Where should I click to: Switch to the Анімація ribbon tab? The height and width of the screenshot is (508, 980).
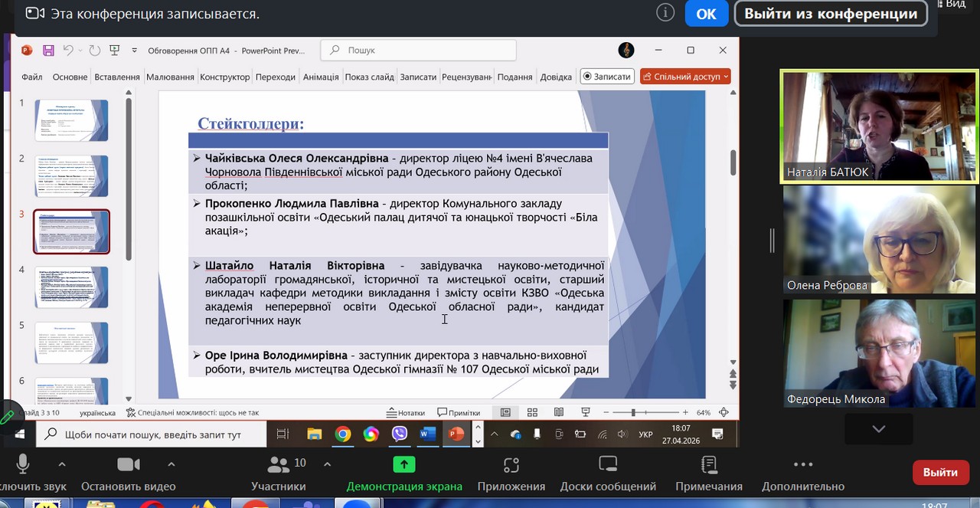click(320, 77)
